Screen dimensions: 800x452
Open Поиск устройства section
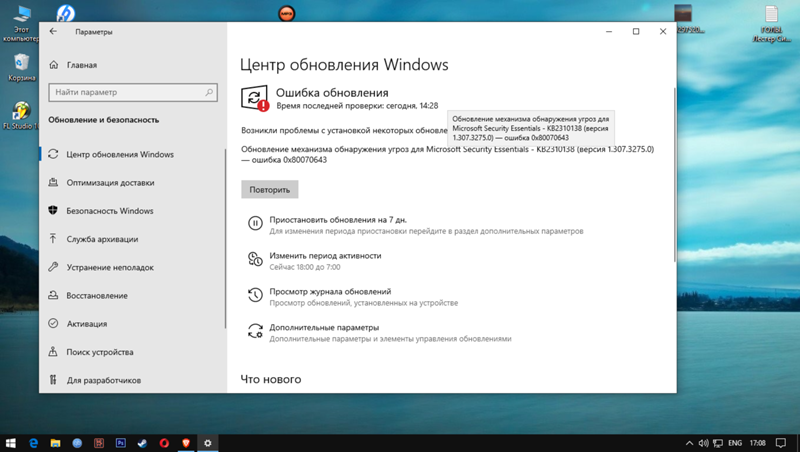(99, 352)
